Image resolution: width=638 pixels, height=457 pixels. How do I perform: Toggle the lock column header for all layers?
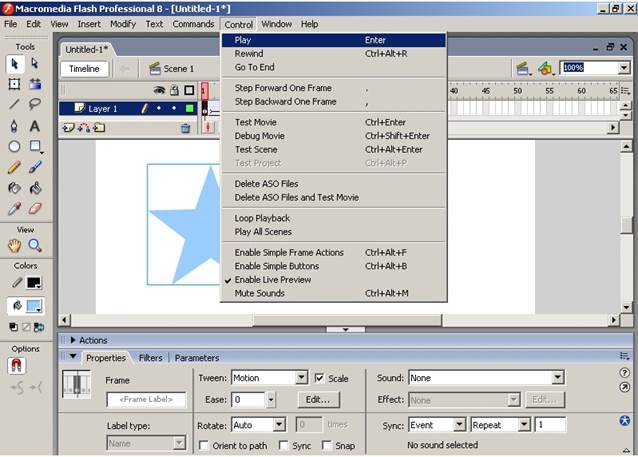point(174,90)
